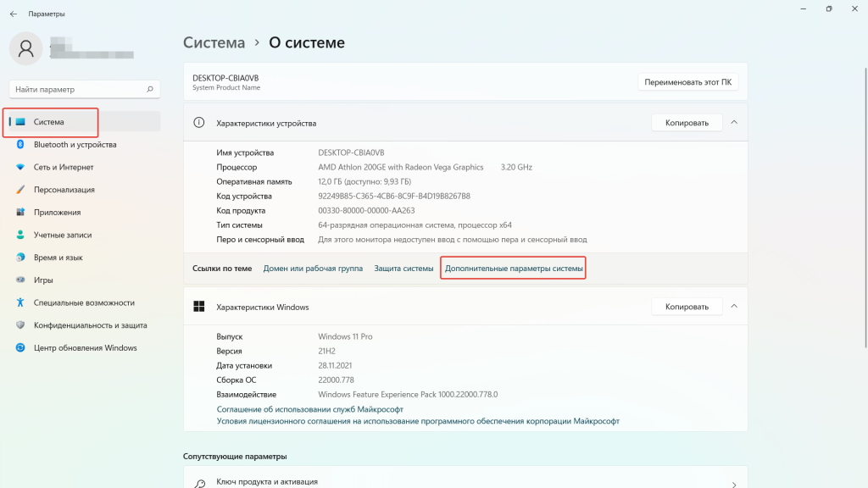Click the Найти параметр search field
This screenshot has width=868, height=488.
point(85,89)
